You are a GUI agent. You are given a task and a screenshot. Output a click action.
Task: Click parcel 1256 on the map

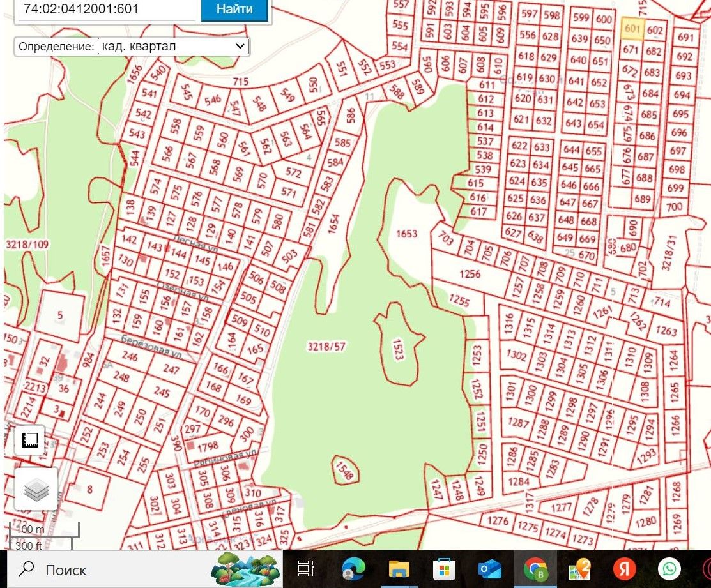click(470, 274)
